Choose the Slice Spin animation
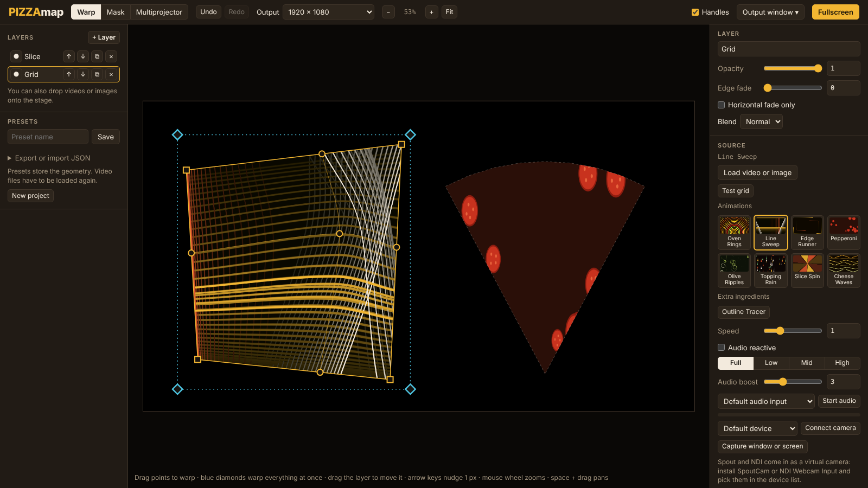Viewport: 868px width, 488px height. 807,271
